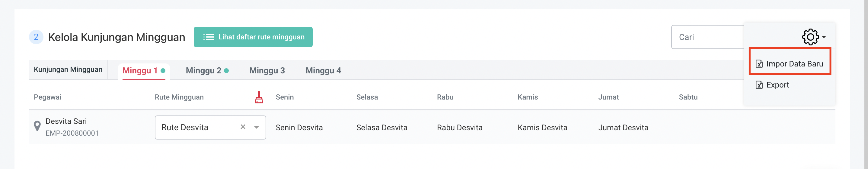
Task: Click the red broom clear-routes icon
Action: pos(259,97)
